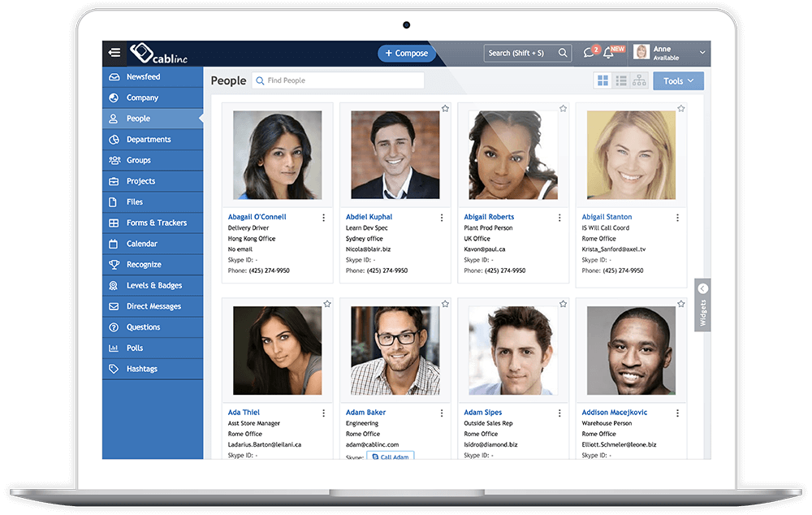The height and width of the screenshot is (515, 812).
Task: Open Direct Messages
Action: tap(151, 306)
